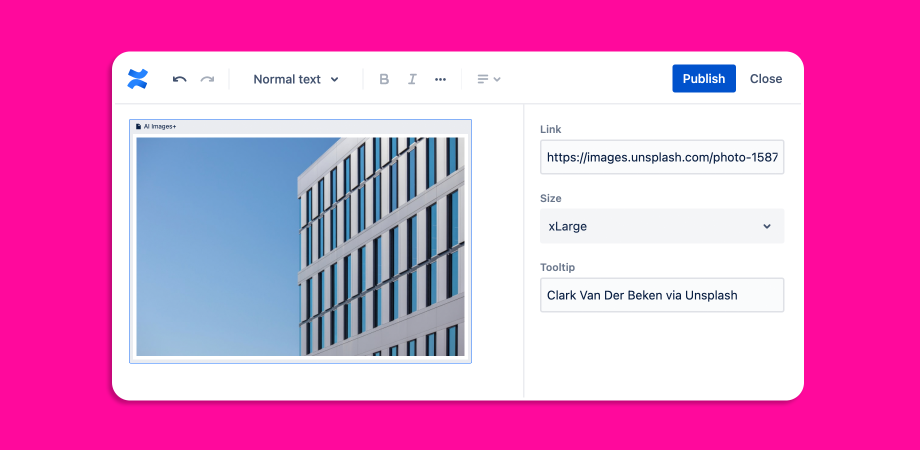This screenshot has width=920, height=450.
Task: Toggle italic formatting
Action: [x=412, y=79]
